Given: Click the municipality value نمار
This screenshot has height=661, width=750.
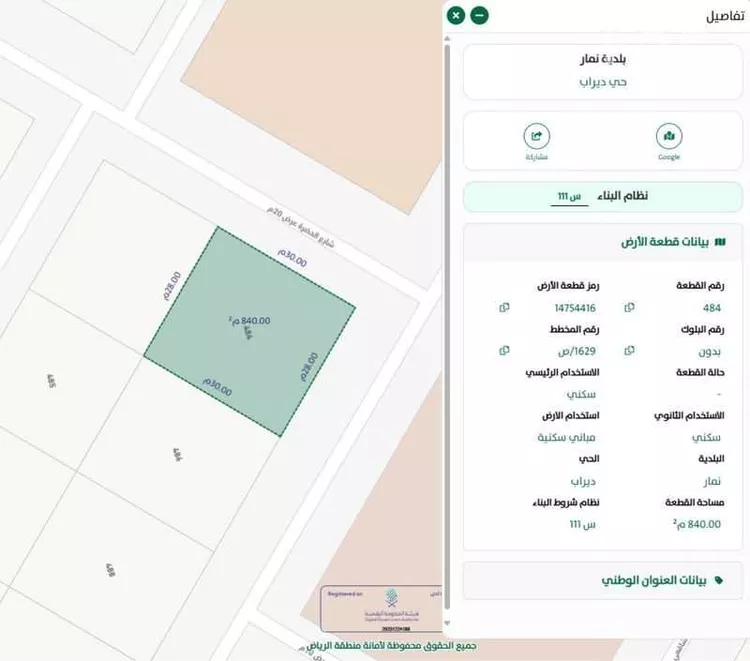Looking at the screenshot, I should point(712,481).
